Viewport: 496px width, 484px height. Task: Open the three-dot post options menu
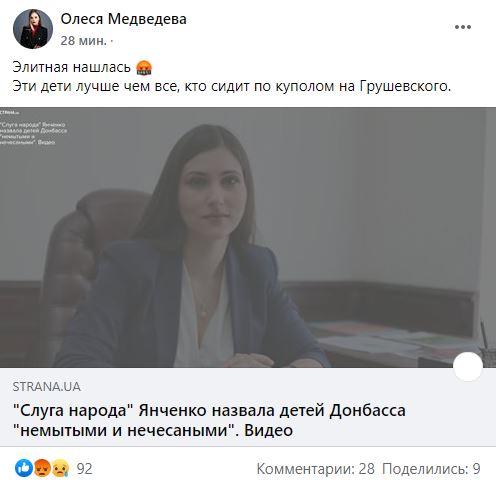463,27
